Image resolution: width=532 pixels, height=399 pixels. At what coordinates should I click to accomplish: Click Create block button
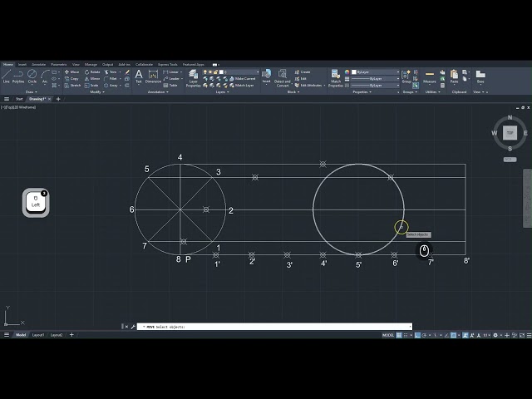coord(303,72)
